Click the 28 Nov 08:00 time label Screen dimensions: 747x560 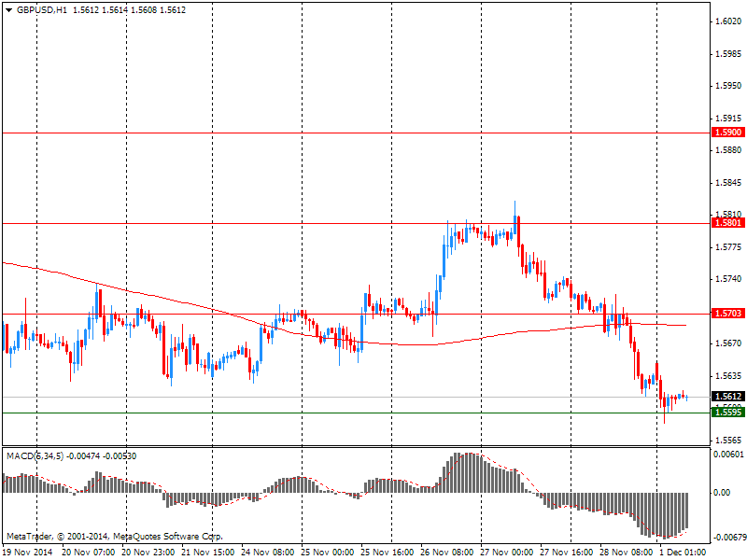(626, 552)
